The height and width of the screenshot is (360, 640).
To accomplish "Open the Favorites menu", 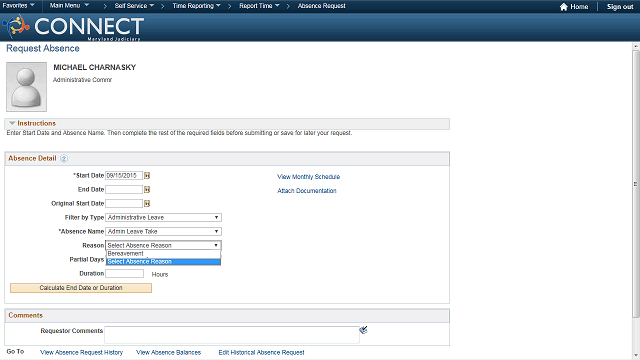I will [18, 6].
